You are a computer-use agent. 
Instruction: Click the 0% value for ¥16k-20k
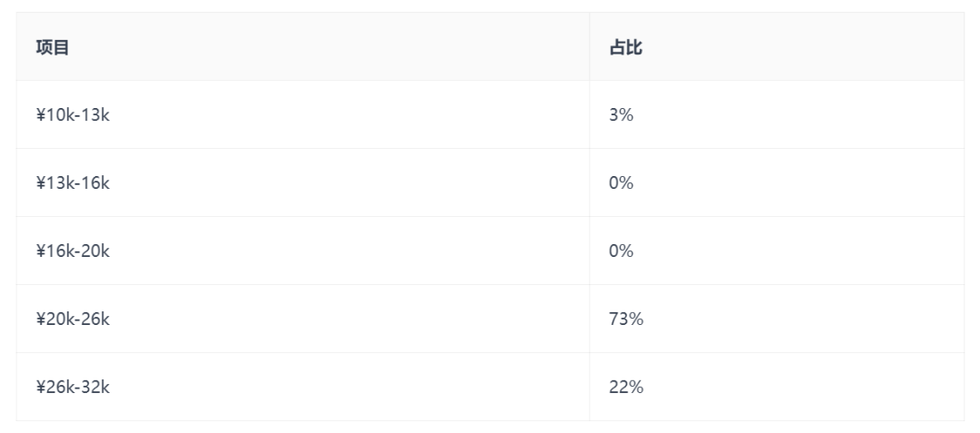coord(622,251)
